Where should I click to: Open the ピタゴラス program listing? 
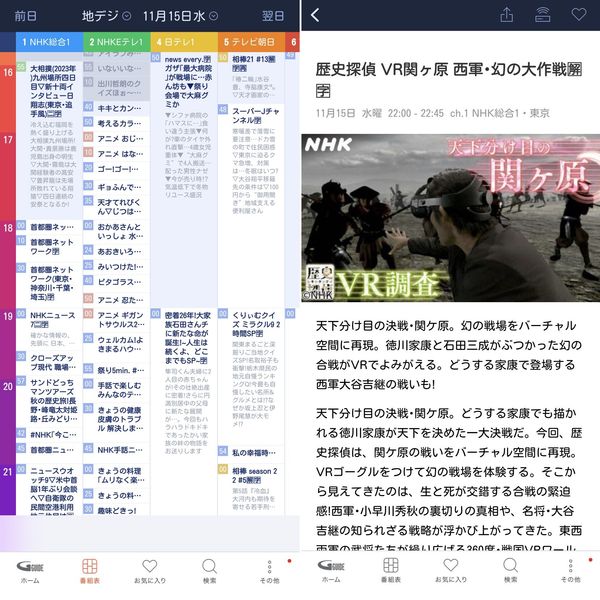tap(117, 282)
